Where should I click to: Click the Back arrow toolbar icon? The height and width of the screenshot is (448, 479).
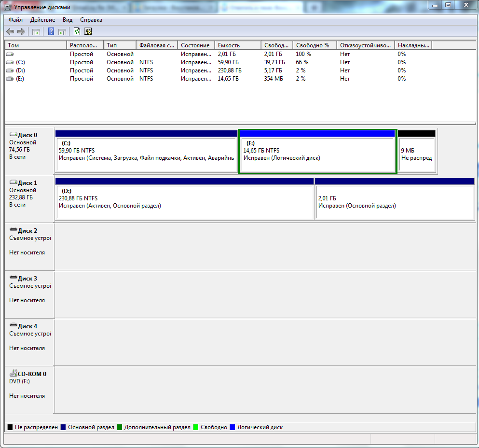(x=10, y=31)
